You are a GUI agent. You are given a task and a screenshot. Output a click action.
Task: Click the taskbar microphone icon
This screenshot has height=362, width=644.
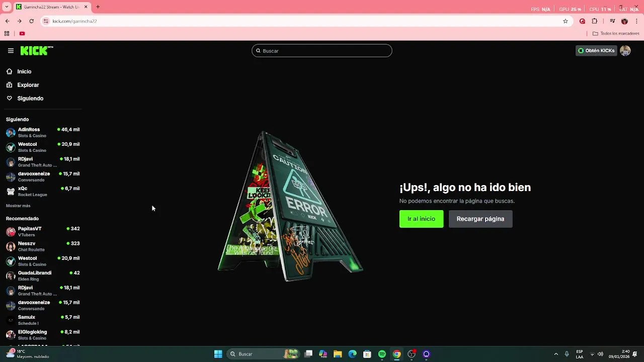[567, 354]
